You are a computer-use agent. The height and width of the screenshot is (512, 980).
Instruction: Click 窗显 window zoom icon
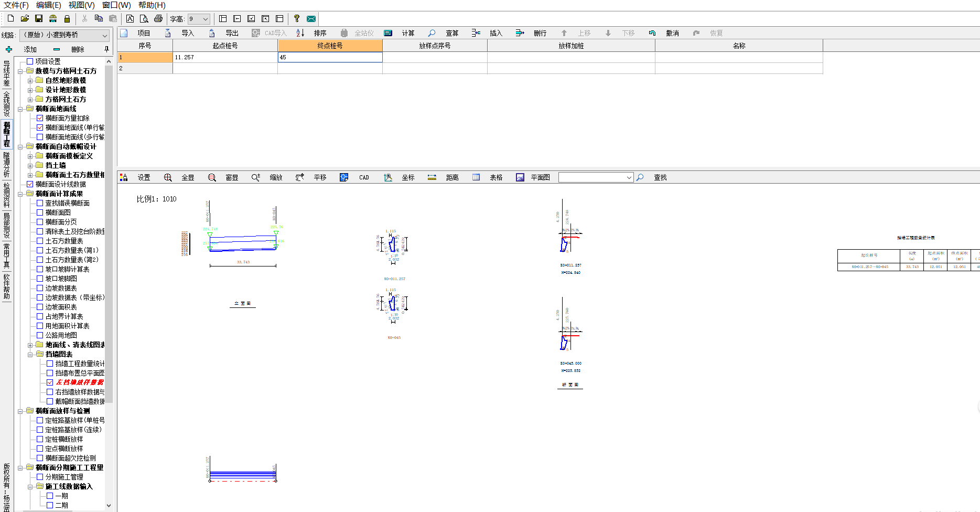click(x=212, y=177)
